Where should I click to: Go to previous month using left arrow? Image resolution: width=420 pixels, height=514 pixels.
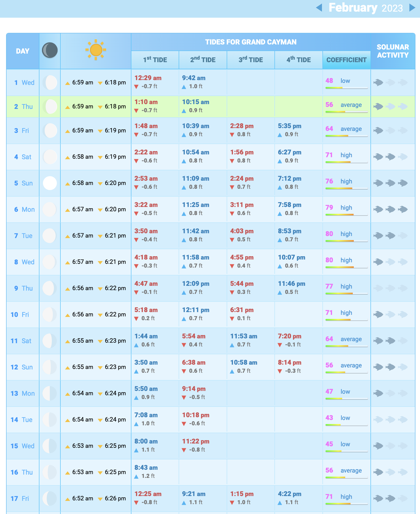pos(319,8)
